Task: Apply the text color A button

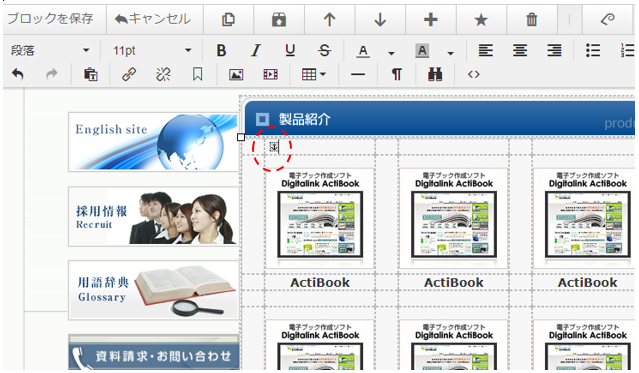Action: [x=363, y=51]
